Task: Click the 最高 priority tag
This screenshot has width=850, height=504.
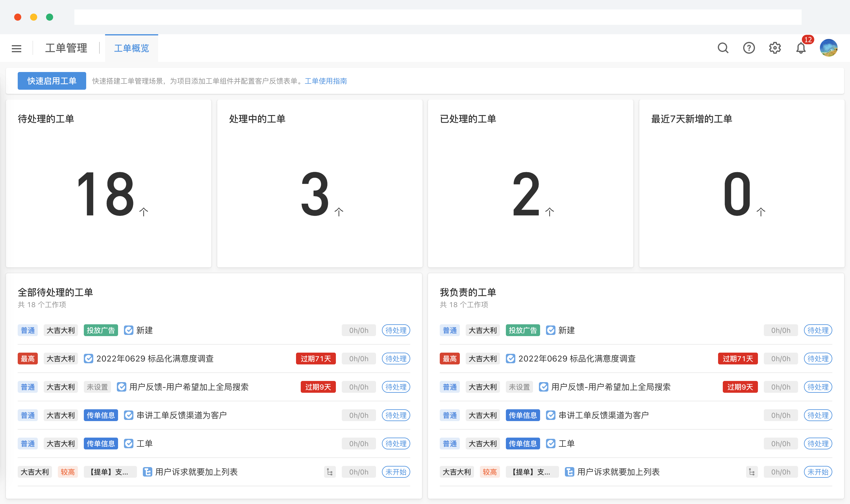Action: [27, 358]
